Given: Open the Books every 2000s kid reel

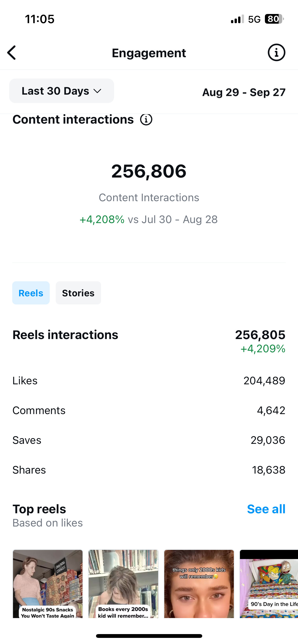Looking at the screenshot, I should [x=123, y=584].
